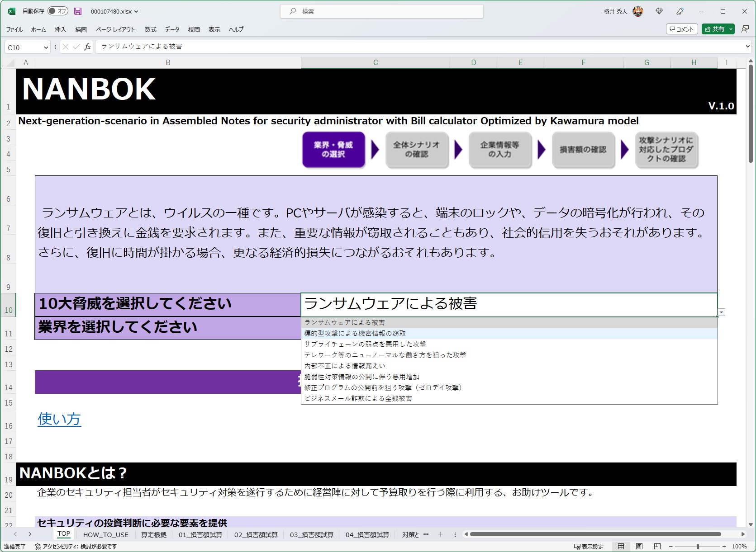Screen dimensions: 756x552
Task: Click the editing pen mode icon
Action: pyautogui.click(x=679, y=11)
